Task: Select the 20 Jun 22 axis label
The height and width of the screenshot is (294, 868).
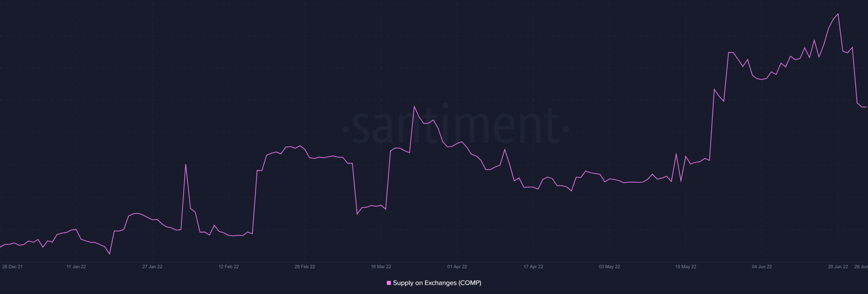Action: pyautogui.click(x=838, y=267)
